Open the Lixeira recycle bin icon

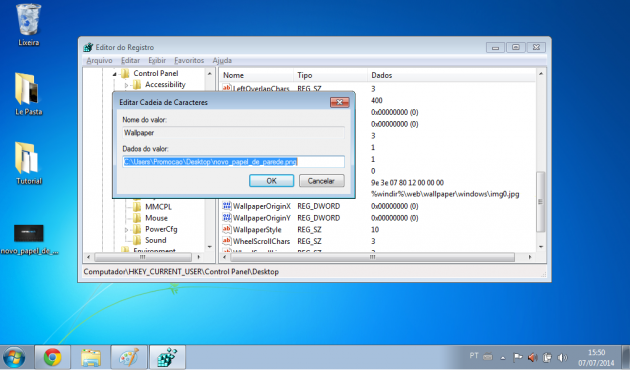pos(29,24)
